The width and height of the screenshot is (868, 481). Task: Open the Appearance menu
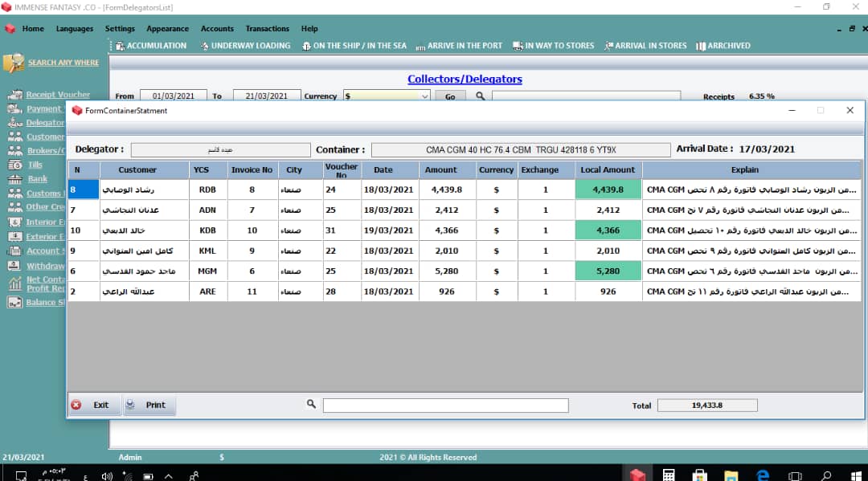pos(167,29)
